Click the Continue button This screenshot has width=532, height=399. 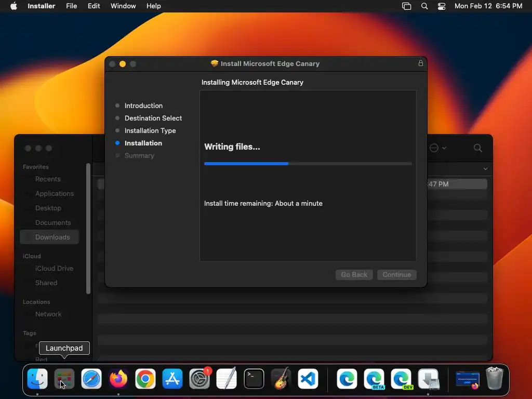click(x=396, y=274)
